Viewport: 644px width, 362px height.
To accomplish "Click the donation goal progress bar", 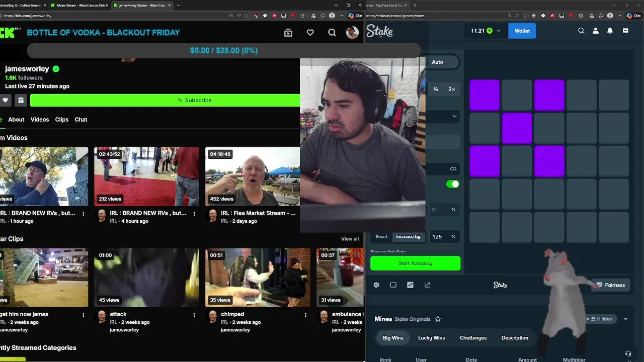I will 224,51.
